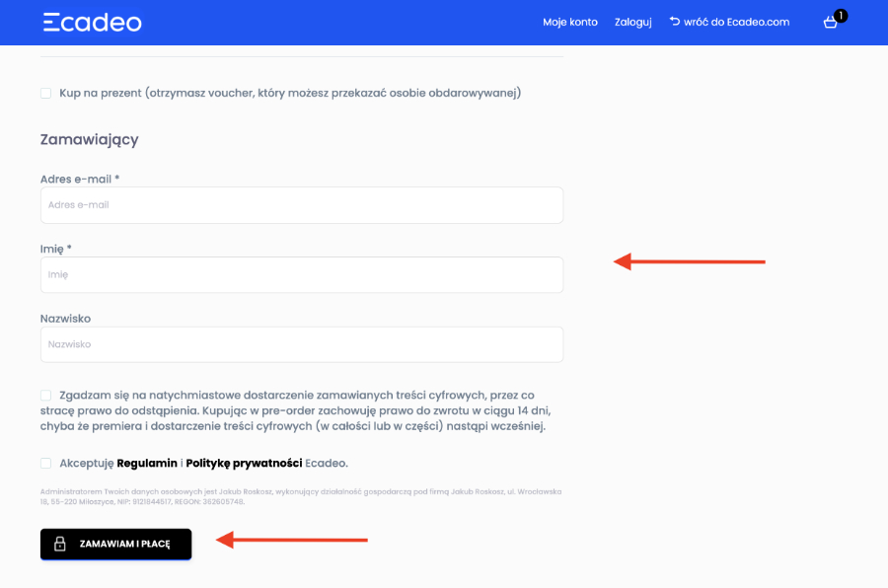Click the Kup na prezent label text
Screen dimensions: 888x588
[x=289, y=93]
